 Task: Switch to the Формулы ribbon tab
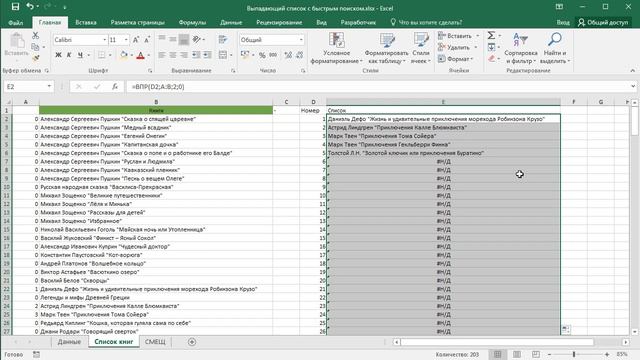[x=192, y=22]
